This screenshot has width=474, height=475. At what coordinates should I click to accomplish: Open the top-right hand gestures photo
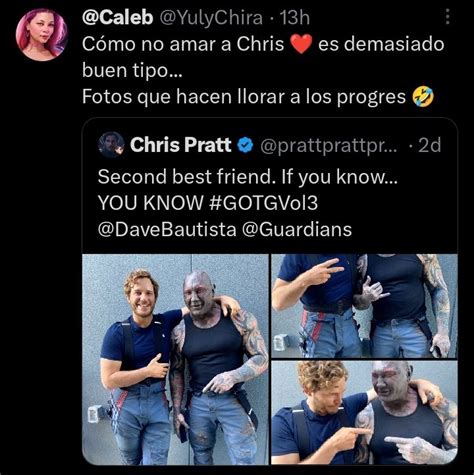point(364,306)
